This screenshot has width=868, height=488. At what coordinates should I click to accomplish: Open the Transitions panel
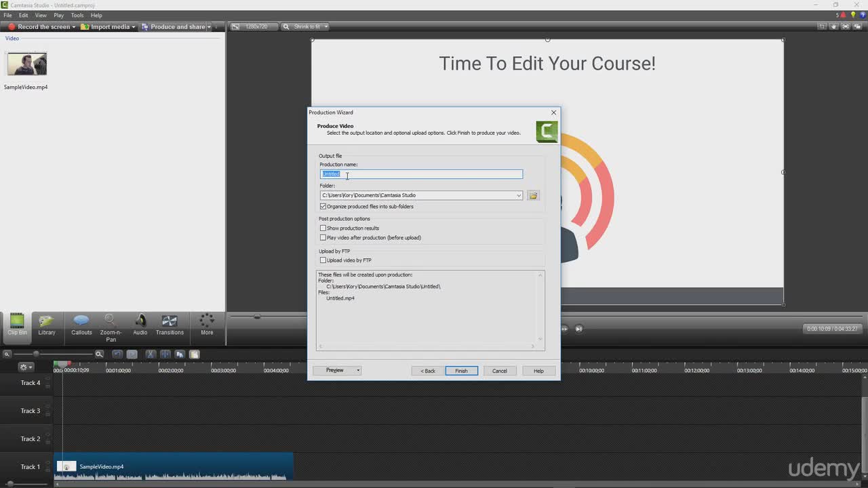coord(170,325)
